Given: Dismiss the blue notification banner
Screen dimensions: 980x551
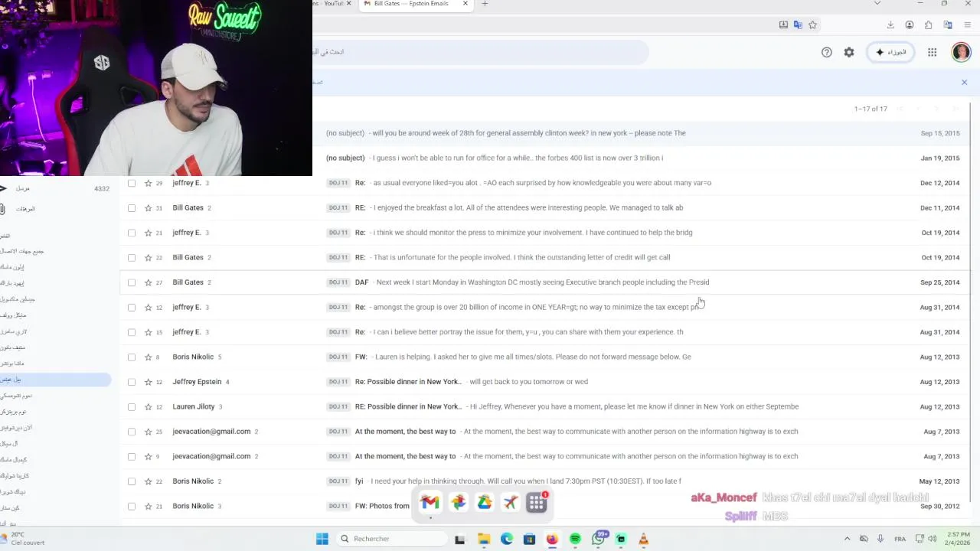Looking at the screenshot, I should pos(964,82).
